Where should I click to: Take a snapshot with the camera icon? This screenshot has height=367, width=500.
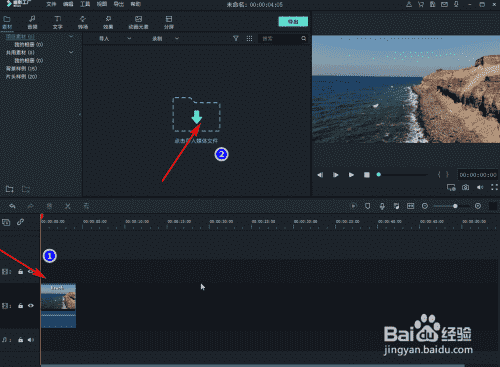[465, 187]
